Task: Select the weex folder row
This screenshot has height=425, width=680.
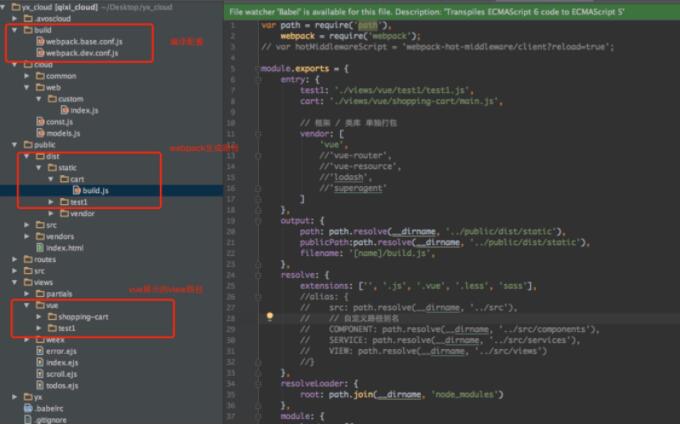Action: (111, 340)
